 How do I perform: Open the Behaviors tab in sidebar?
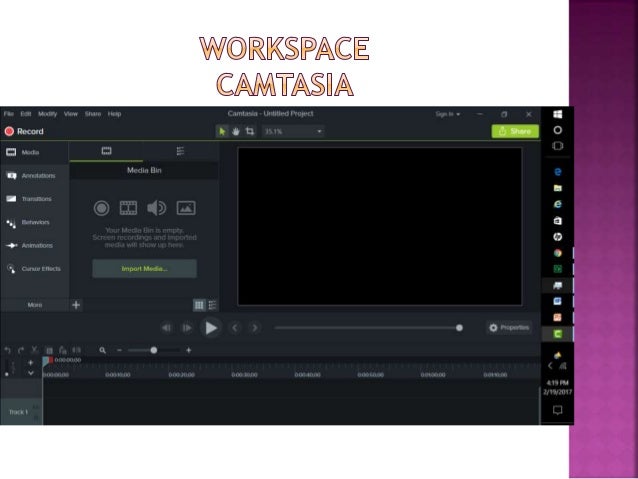tap(35, 222)
